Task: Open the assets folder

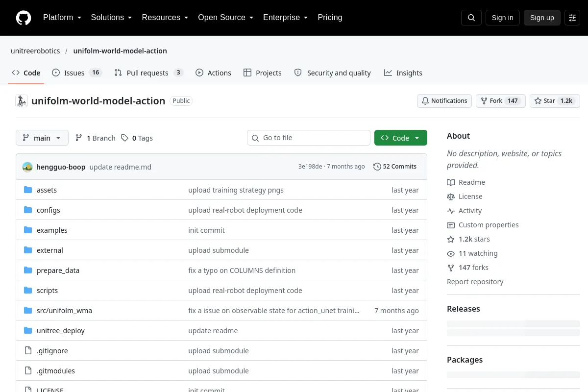Action: (x=47, y=190)
